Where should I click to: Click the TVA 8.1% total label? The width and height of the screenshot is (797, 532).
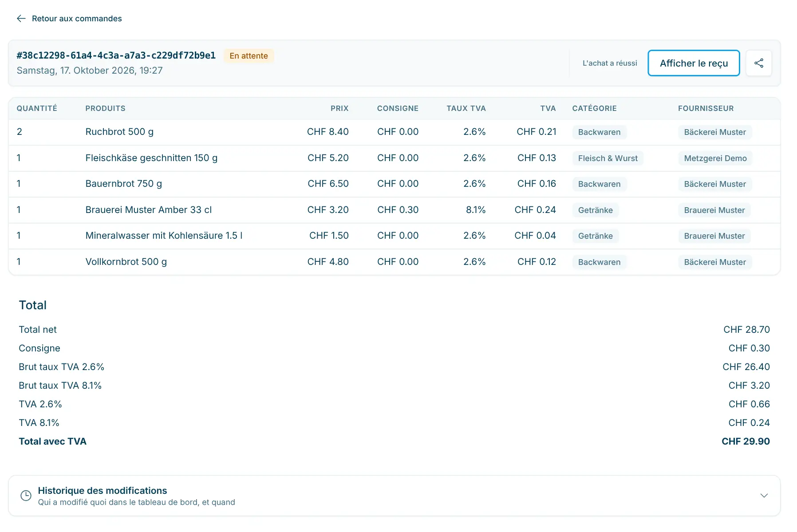point(39,423)
